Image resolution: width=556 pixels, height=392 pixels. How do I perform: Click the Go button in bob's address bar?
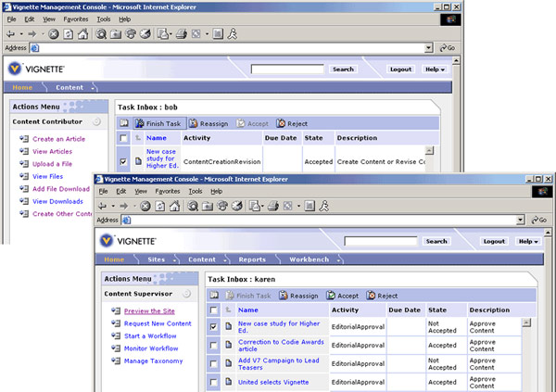coord(448,48)
